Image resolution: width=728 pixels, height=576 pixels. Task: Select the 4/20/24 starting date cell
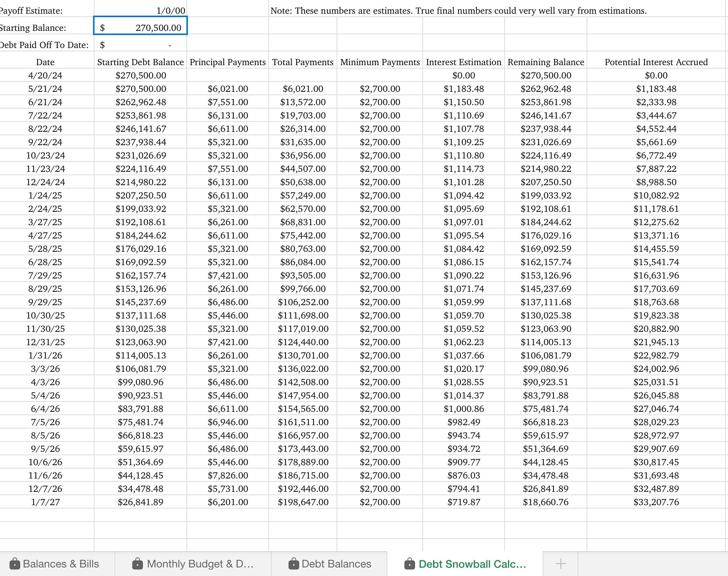click(45, 75)
